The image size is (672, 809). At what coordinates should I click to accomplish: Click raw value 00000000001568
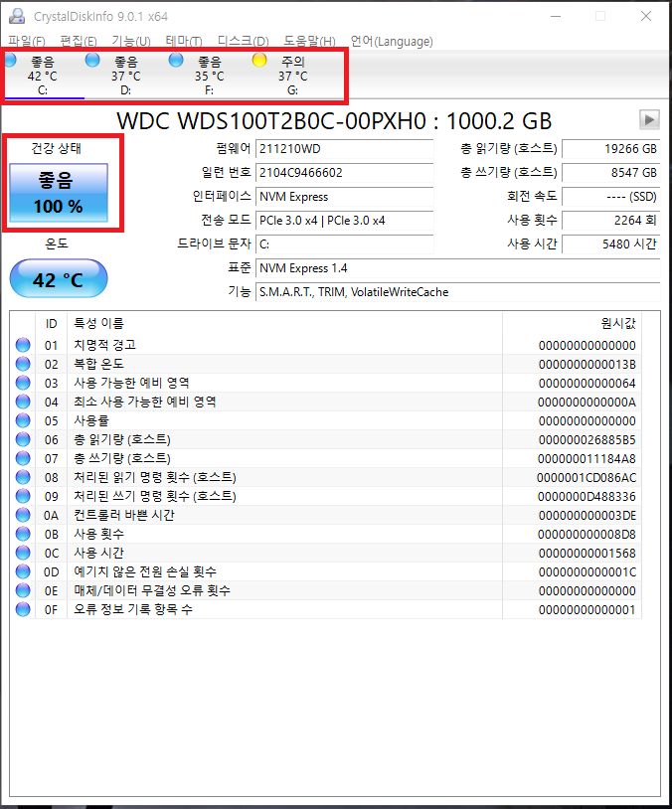click(587, 554)
